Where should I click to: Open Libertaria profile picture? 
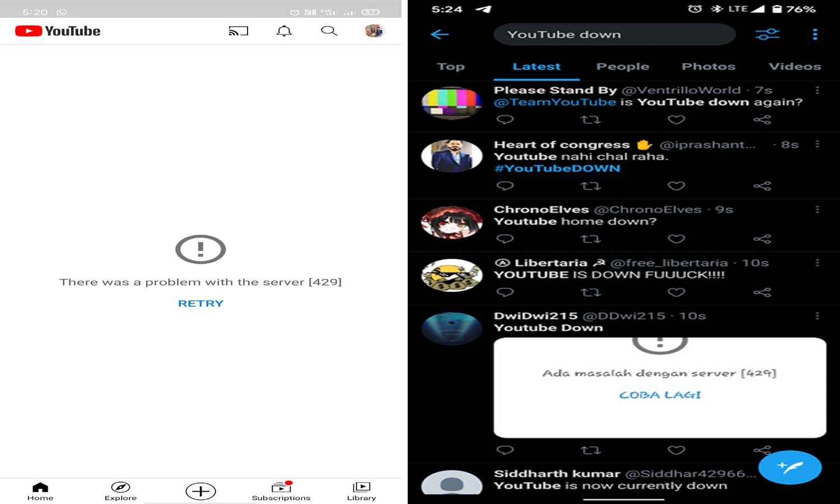coord(451,275)
